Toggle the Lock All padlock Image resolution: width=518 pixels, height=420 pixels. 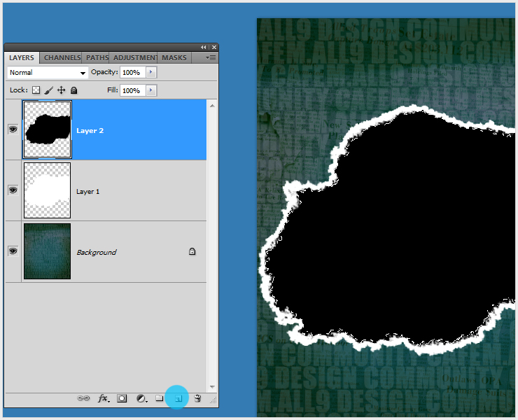pyautogui.click(x=73, y=90)
